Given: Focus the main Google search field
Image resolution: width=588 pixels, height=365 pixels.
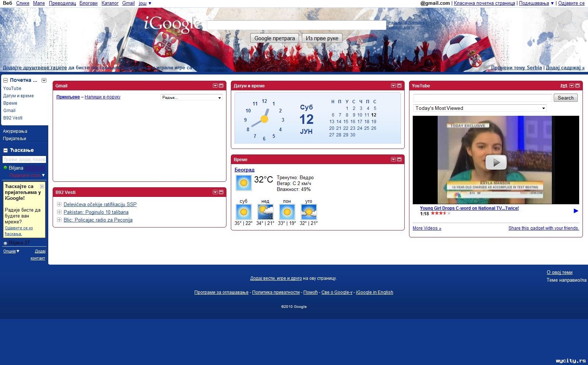Looking at the screenshot, I should click(x=296, y=25).
